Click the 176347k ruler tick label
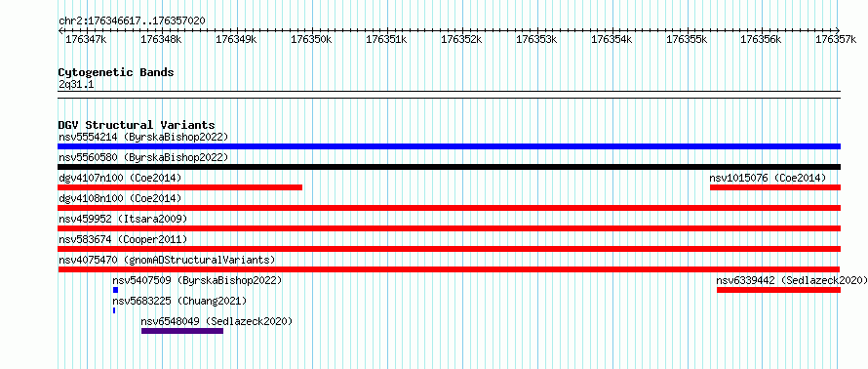 pyautogui.click(x=86, y=39)
